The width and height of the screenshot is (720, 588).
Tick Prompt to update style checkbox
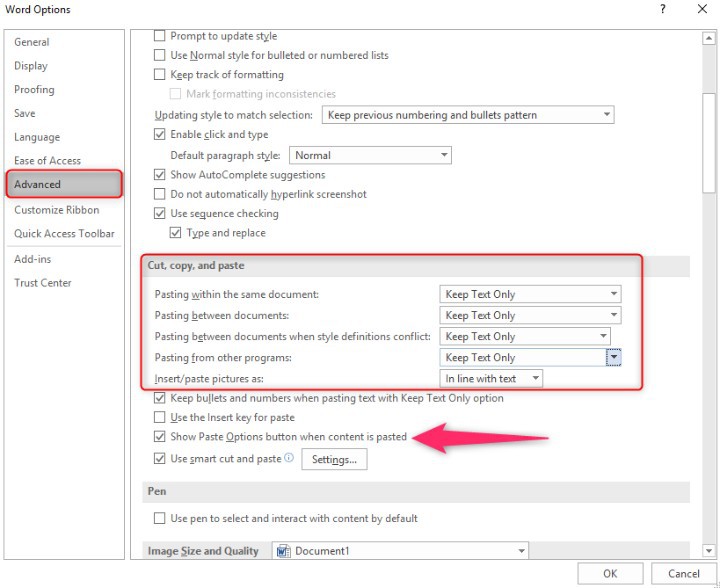tap(159, 36)
